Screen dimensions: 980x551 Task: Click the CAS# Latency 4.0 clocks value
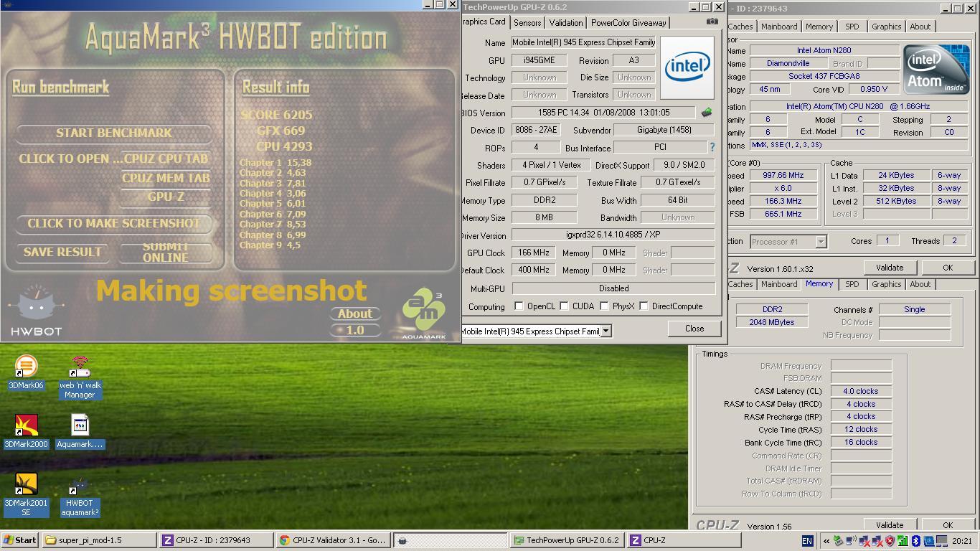coord(861,391)
